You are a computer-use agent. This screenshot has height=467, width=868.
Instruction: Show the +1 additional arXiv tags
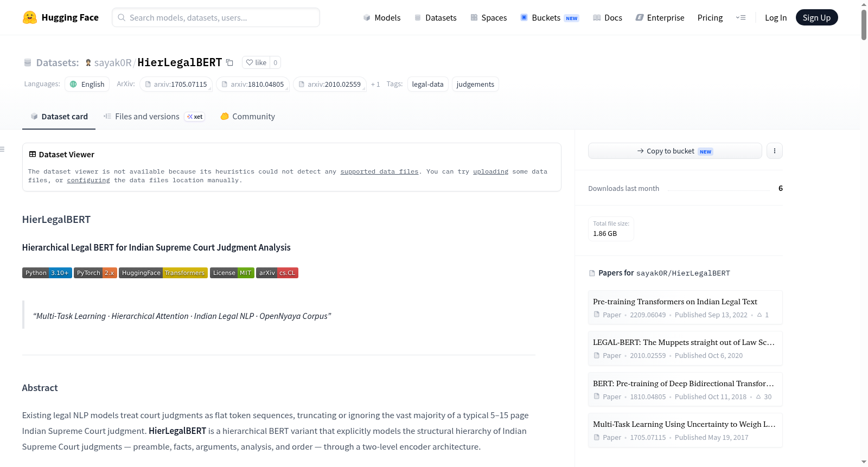[375, 84]
